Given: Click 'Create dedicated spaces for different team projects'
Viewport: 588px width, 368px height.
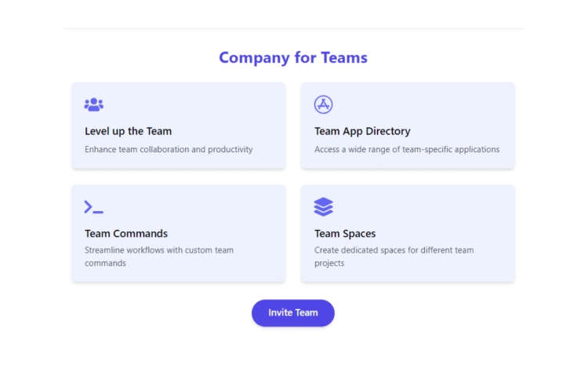Looking at the screenshot, I should [x=394, y=257].
